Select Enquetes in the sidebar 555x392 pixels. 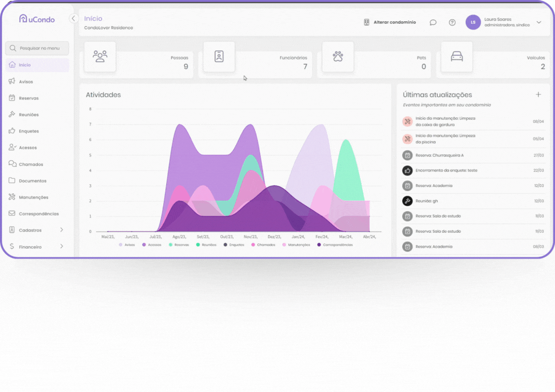(37, 131)
